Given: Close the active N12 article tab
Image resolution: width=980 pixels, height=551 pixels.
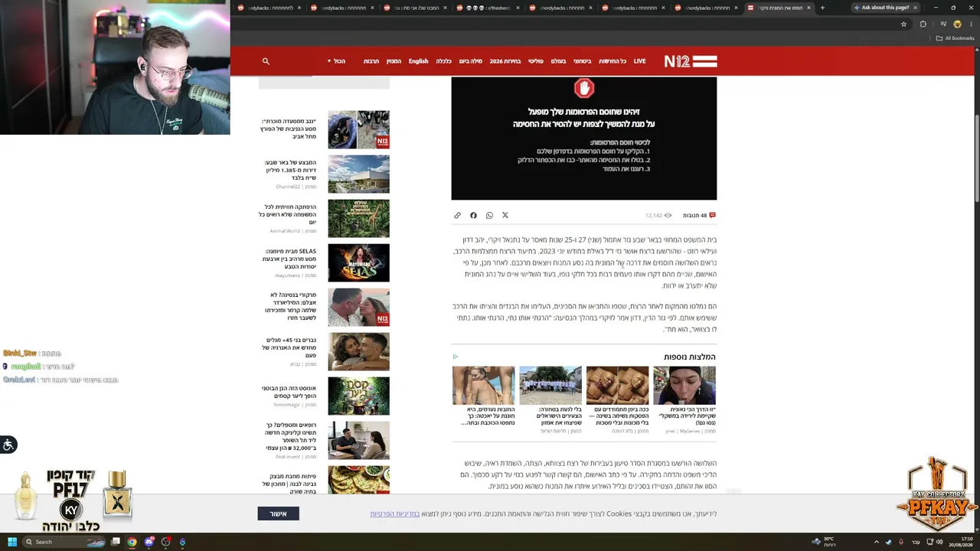Looking at the screenshot, I should point(808,8).
